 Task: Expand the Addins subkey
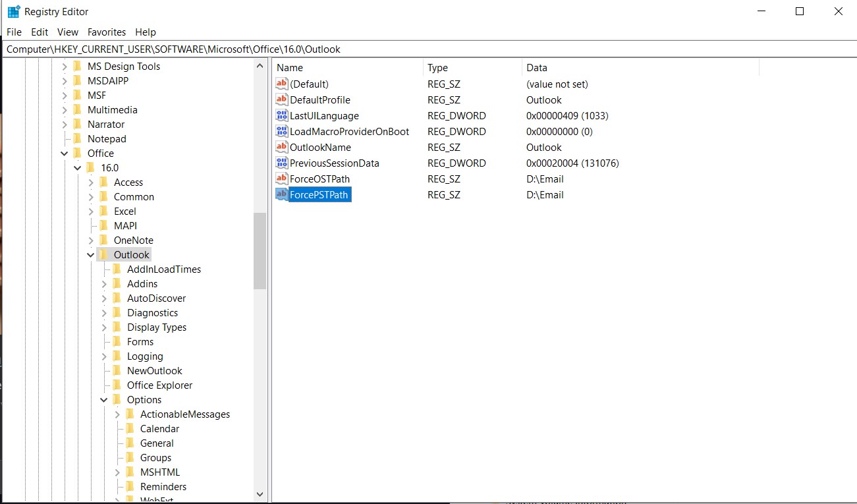tap(104, 284)
